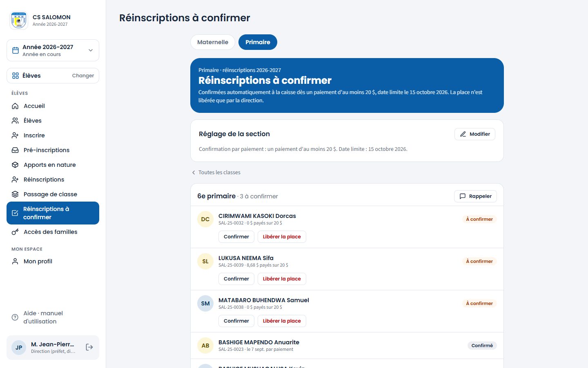588x368 pixels.
Task: Click the checkbox icon of Réinscriptions à confirmer
Action: click(x=15, y=213)
